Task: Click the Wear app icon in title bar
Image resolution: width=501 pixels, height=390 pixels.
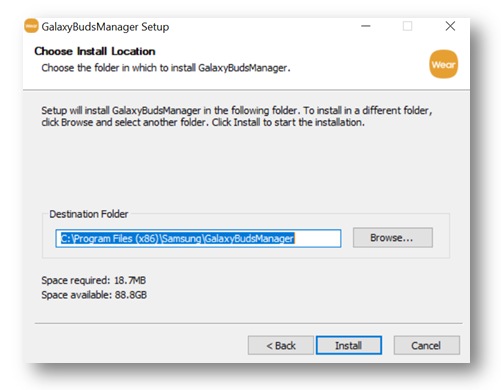Action: pos(31,26)
